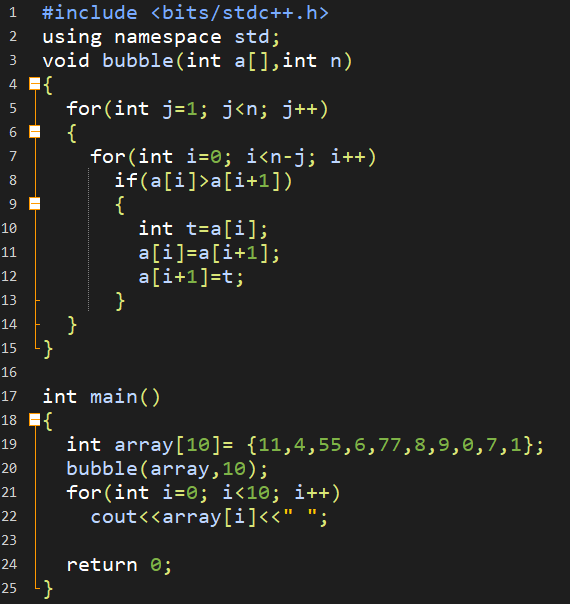Collapse the outer for loop fold marker
The image size is (570, 604).
(x=35, y=132)
